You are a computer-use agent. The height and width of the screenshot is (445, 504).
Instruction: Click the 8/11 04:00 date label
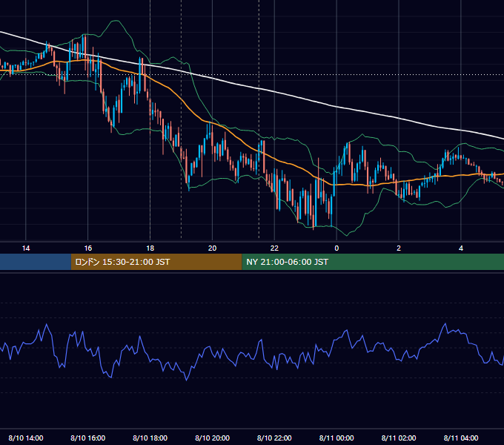click(x=461, y=438)
